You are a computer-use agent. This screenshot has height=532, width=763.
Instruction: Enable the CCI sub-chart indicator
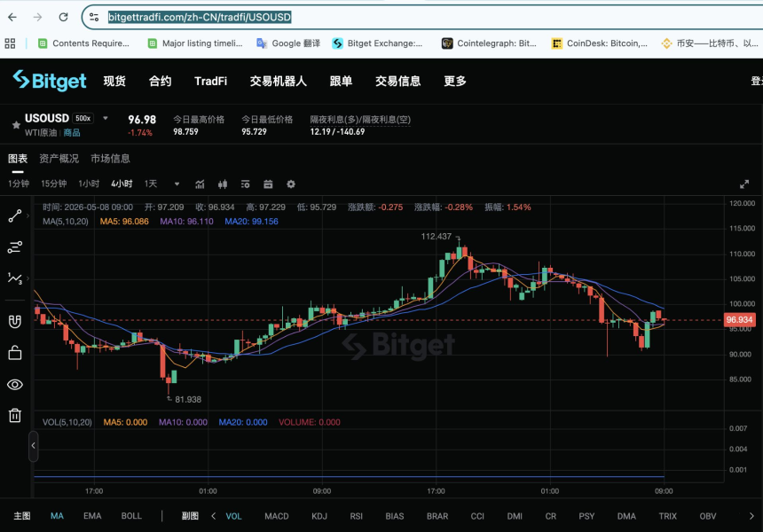tap(477, 516)
